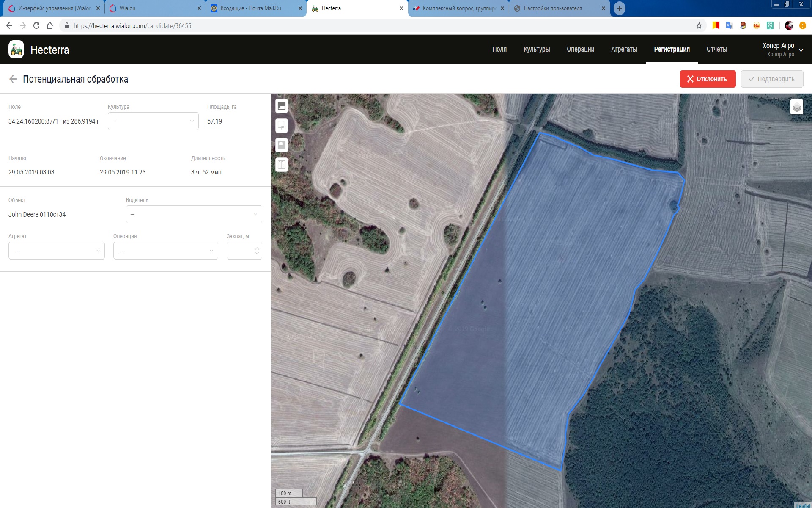Screen dimensions: 812x508
Task: Open the Водитель dropdown list
Action: coord(194,214)
